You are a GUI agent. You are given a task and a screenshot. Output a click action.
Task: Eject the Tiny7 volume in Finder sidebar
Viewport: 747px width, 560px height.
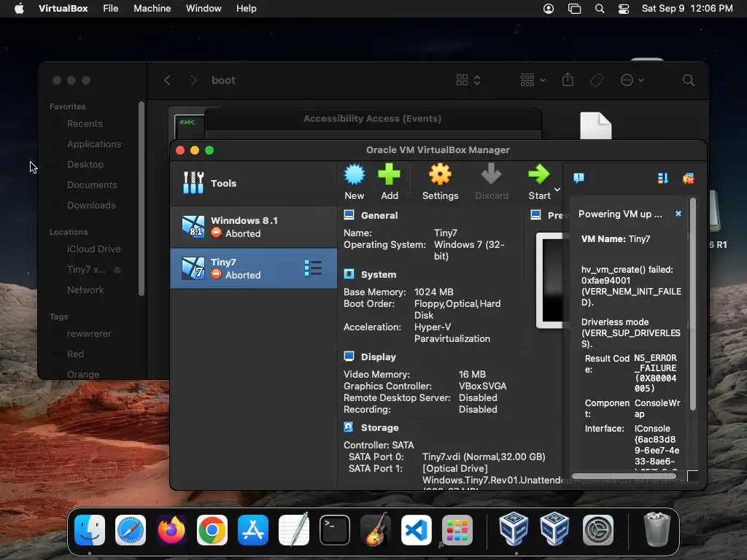117,270
